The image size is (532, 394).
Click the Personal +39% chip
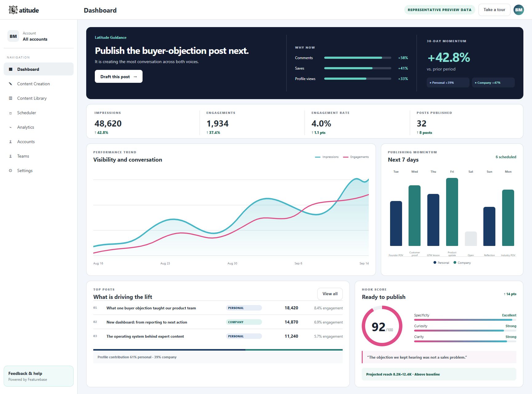click(448, 82)
